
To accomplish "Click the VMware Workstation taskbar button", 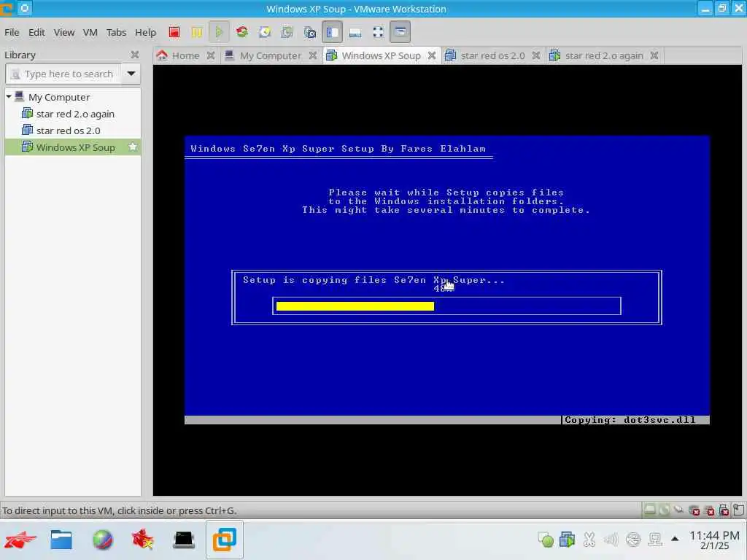I will click(x=225, y=540).
